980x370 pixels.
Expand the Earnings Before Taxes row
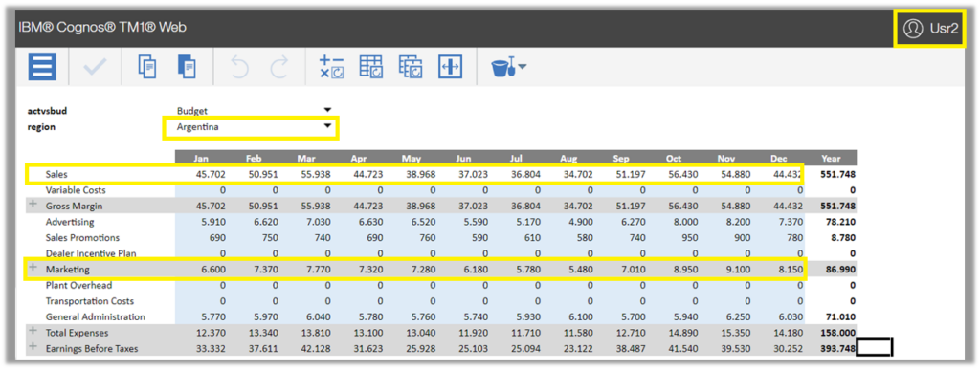pyautogui.click(x=33, y=348)
